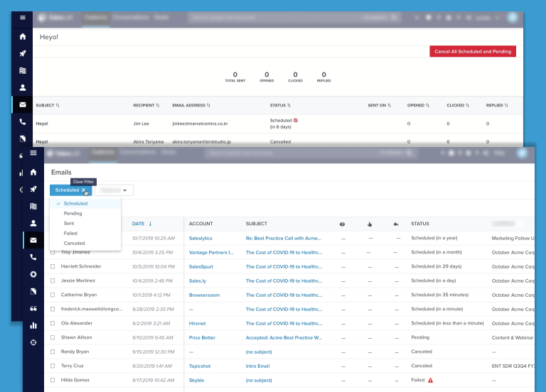Viewport: 546px width, 392px height.
Task: Choose Canceled in the filter menu
Action: [85, 243]
